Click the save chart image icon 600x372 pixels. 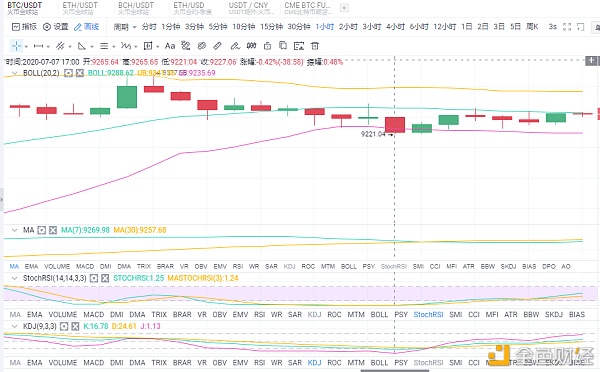299,46
